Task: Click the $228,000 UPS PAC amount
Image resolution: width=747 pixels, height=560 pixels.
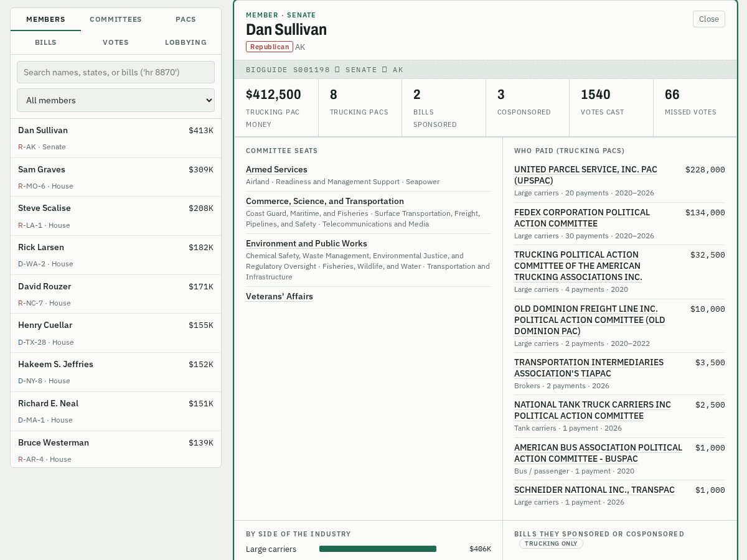Action: coord(705,169)
